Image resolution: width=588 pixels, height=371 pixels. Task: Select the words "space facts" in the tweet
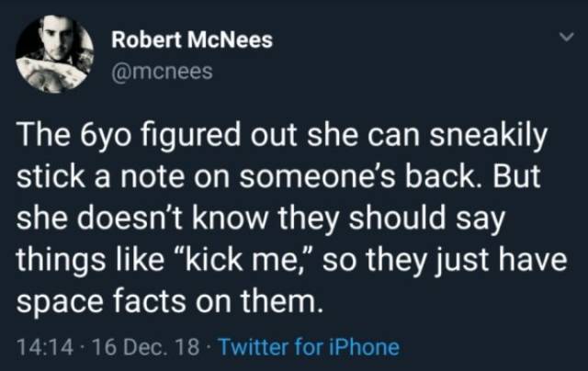tap(101, 302)
